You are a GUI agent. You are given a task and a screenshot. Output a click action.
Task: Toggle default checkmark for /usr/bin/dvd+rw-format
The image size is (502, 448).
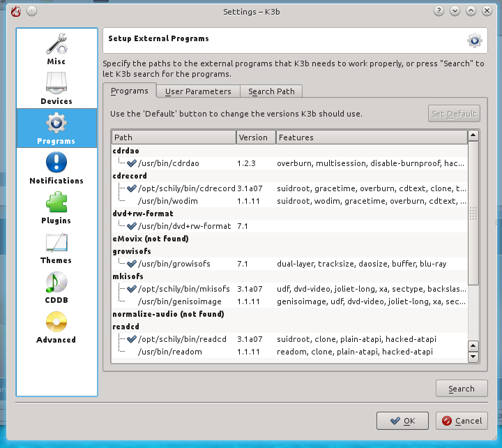point(132,226)
